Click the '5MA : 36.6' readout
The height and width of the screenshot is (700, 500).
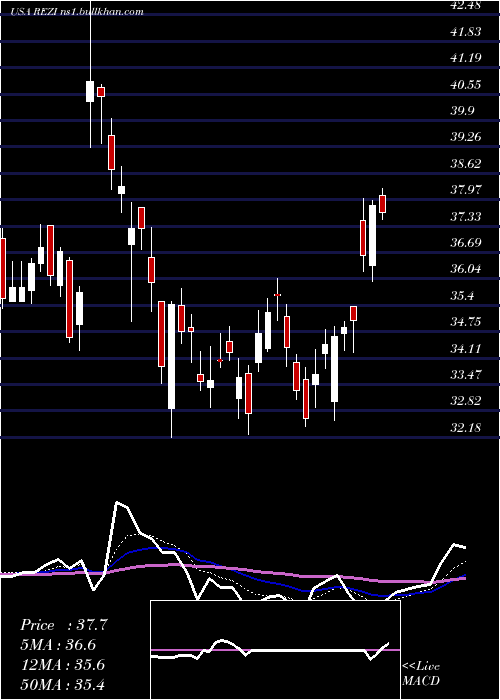(x=58, y=645)
